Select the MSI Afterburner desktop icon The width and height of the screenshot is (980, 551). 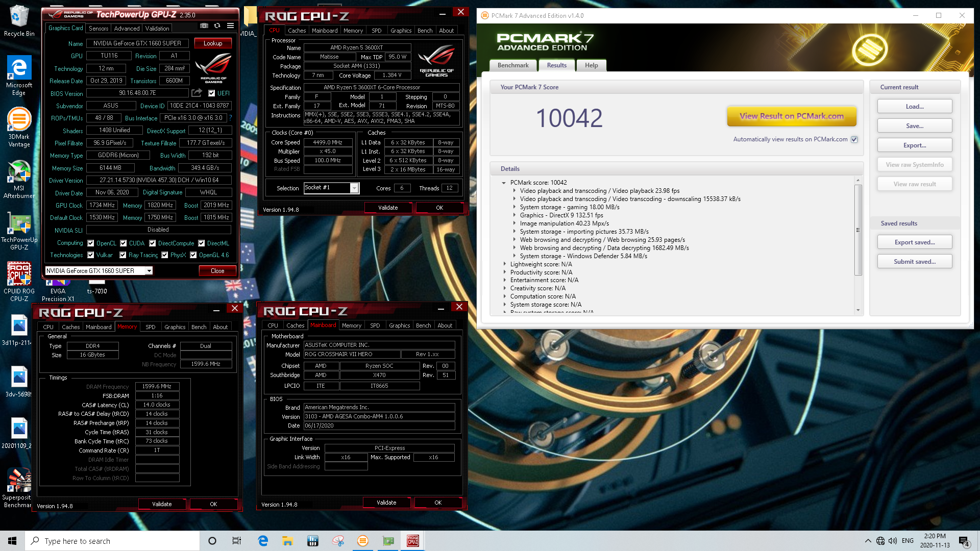[19, 180]
